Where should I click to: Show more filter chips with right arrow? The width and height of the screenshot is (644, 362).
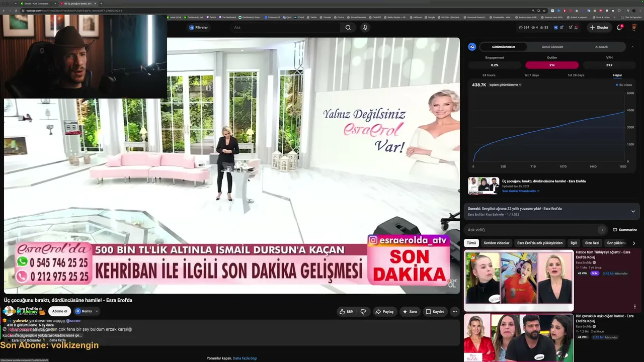pos(633,243)
